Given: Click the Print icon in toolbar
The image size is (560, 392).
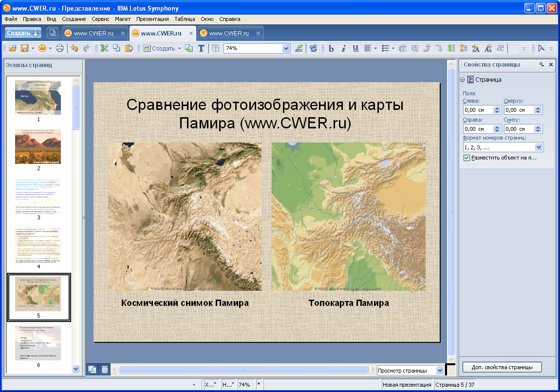Looking at the screenshot, I should click(x=59, y=48).
